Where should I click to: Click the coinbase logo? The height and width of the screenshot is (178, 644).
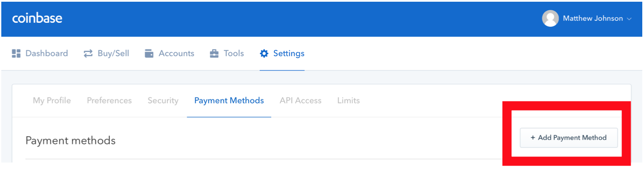pyautogui.click(x=37, y=18)
